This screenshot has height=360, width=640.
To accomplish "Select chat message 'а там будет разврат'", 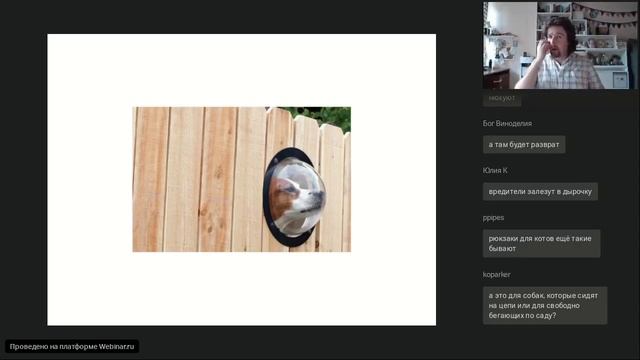I will tap(524, 144).
